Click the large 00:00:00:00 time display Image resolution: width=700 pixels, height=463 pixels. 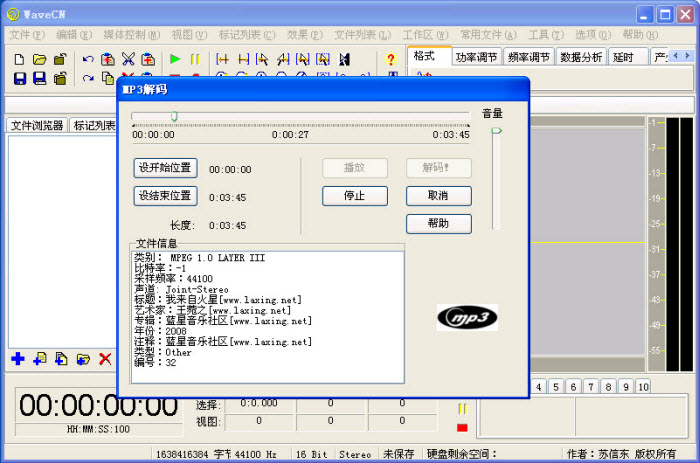coord(99,405)
